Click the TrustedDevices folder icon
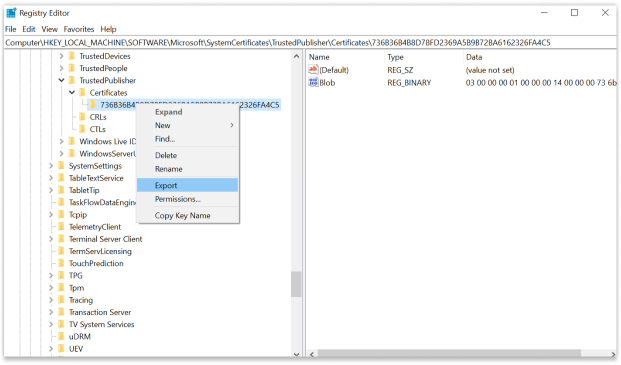The width and height of the screenshot is (621, 365). coord(72,56)
